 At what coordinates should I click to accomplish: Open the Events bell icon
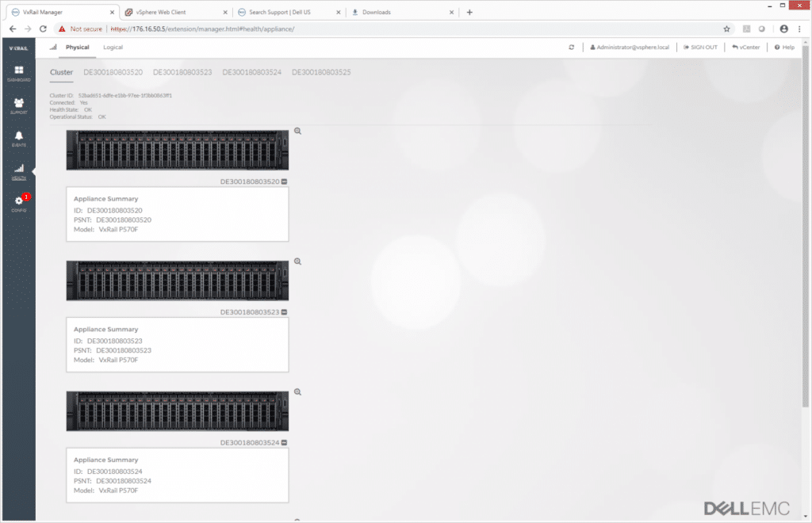pyautogui.click(x=19, y=139)
